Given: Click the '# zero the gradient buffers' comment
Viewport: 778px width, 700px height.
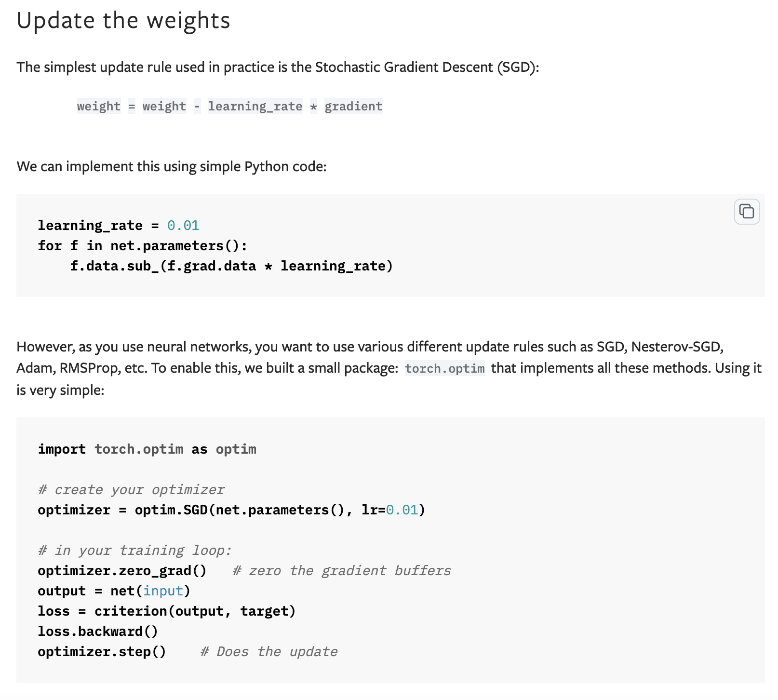Looking at the screenshot, I should coord(342,571).
